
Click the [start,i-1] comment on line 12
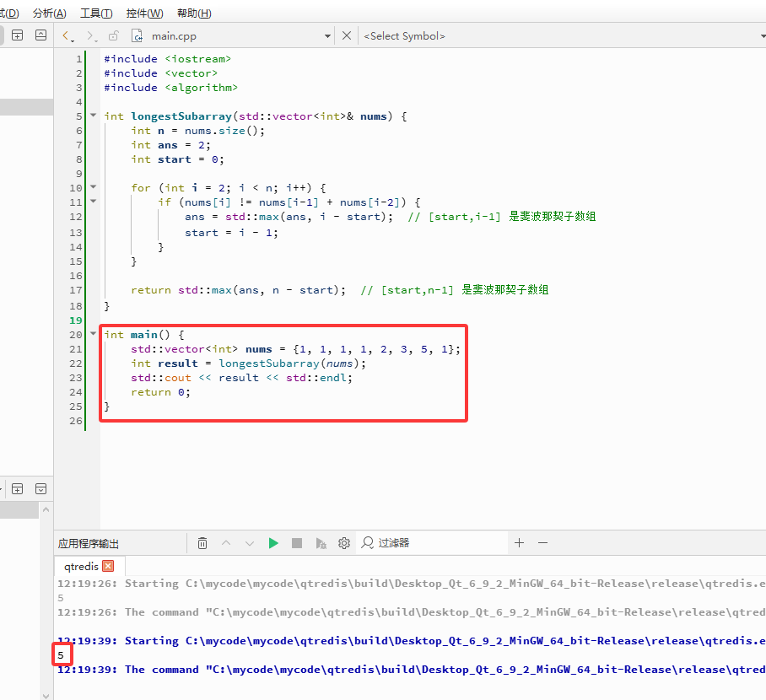[x=502, y=217]
